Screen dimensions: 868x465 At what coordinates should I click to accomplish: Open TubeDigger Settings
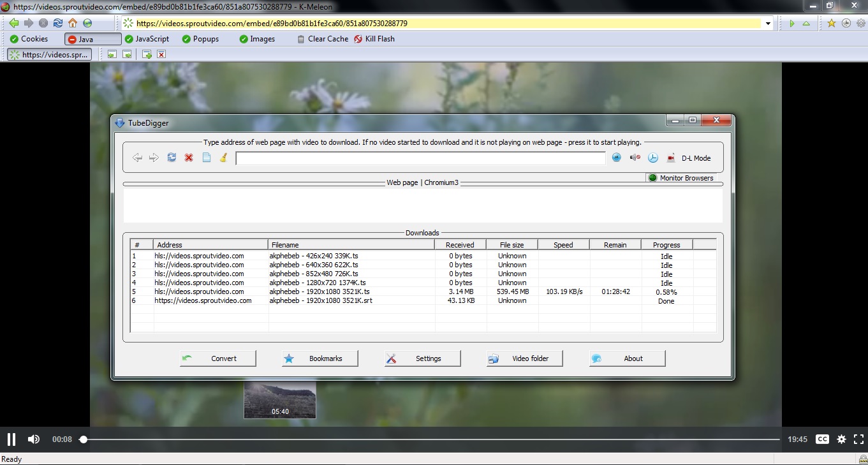(422, 358)
